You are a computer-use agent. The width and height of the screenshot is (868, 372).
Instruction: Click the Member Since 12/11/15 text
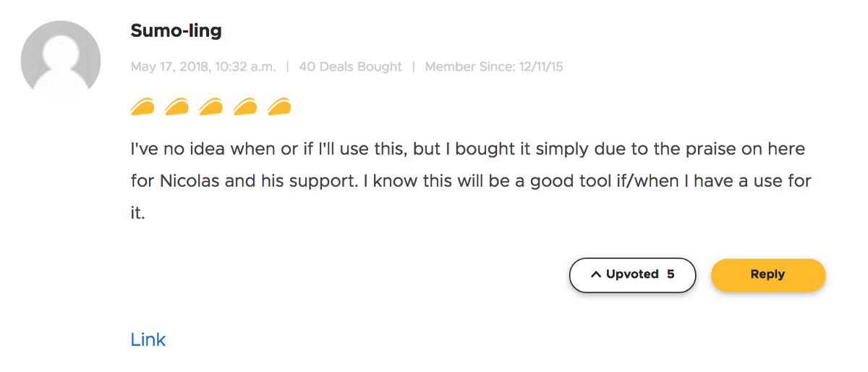pos(494,67)
